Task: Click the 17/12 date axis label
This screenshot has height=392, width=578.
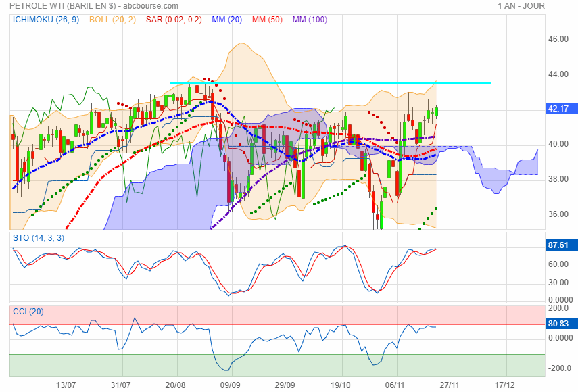Action: 504,385
